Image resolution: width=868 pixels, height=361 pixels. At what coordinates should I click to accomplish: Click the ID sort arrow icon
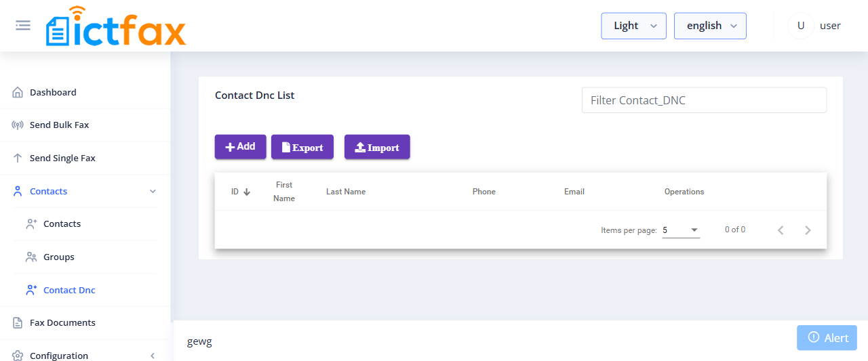247,192
